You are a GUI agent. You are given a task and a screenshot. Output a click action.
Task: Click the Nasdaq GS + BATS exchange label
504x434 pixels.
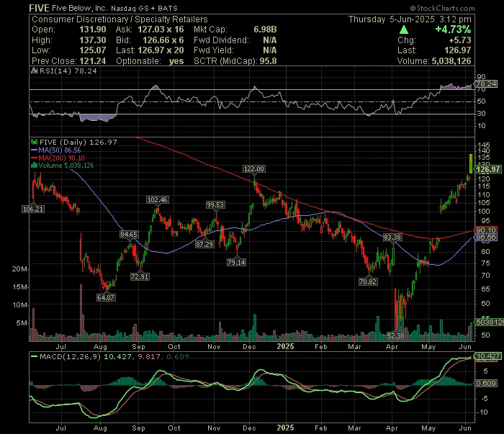click(144, 9)
